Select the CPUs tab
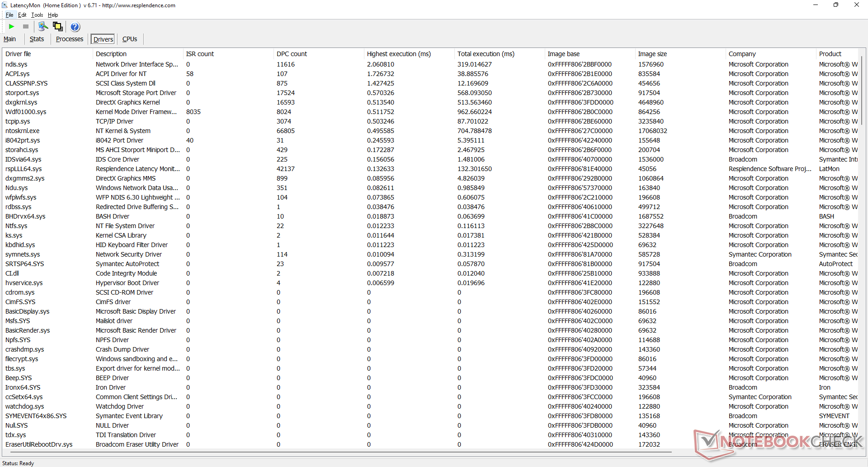The height and width of the screenshot is (467, 868). click(x=130, y=39)
